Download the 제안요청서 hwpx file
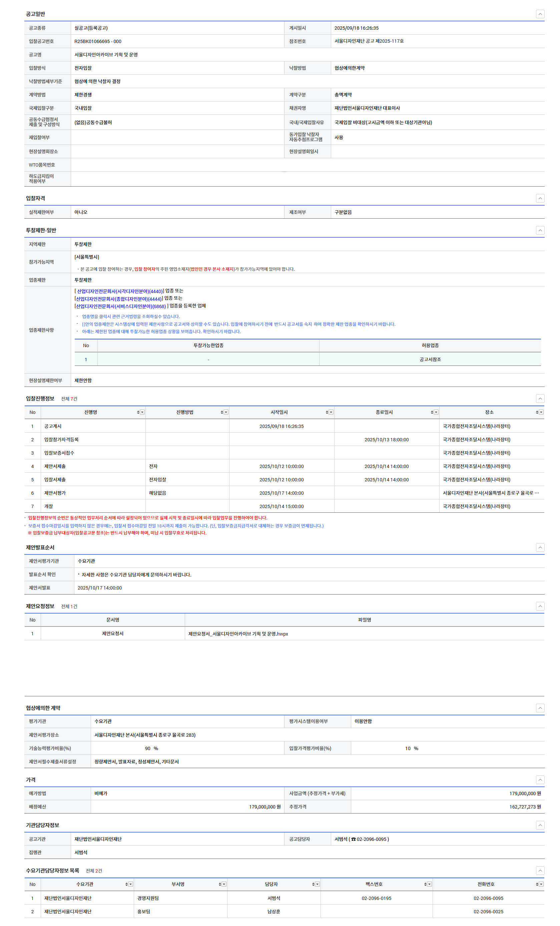Image resolution: width=560 pixels, height=926 pixels. coord(238,634)
